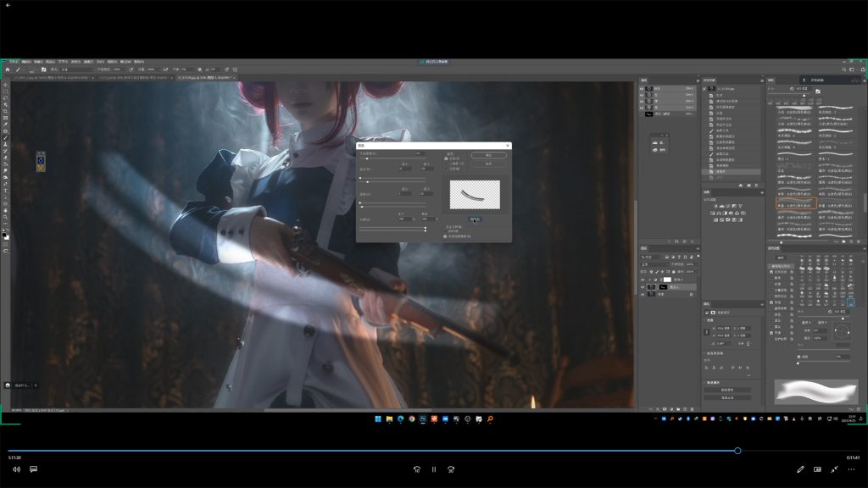Click the Home icon in the options bar

click(7, 69)
